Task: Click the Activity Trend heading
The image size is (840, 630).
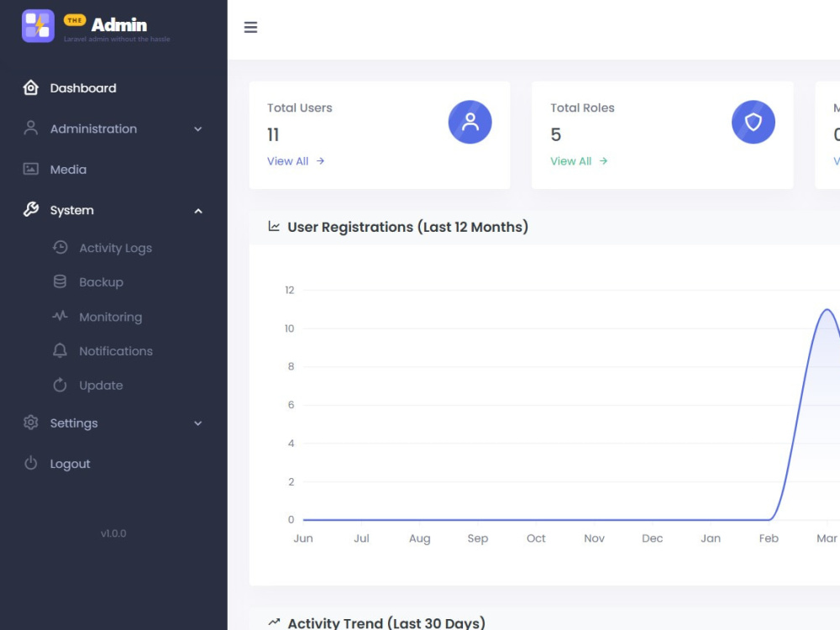Action: pos(386,623)
